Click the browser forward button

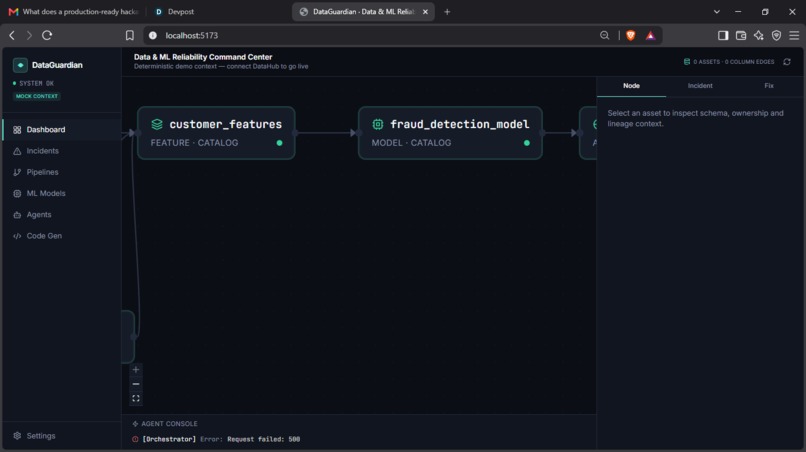tap(29, 35)
